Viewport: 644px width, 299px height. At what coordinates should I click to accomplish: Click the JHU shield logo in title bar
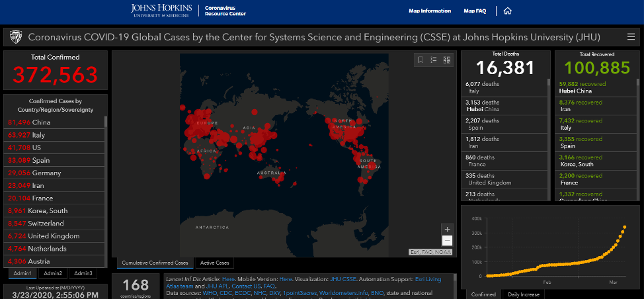pos(16,37)
